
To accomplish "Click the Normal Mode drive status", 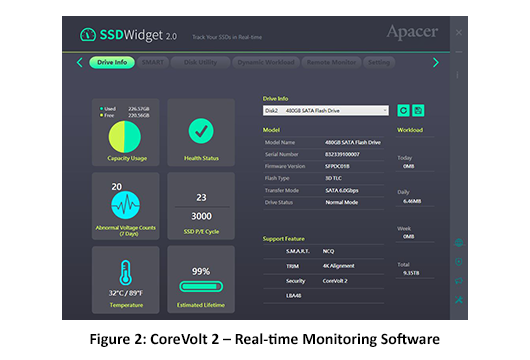I will 342,202.
